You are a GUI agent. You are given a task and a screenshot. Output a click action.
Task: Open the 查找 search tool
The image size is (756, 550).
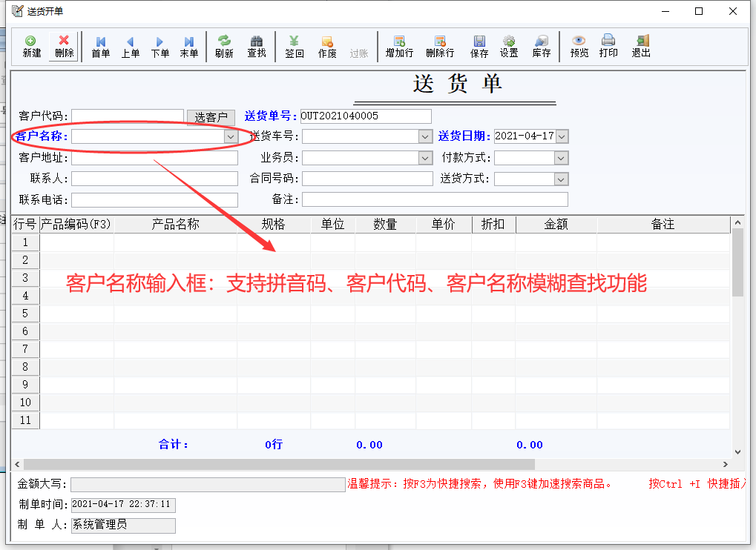pyautogui.click(x=257, y=47)
